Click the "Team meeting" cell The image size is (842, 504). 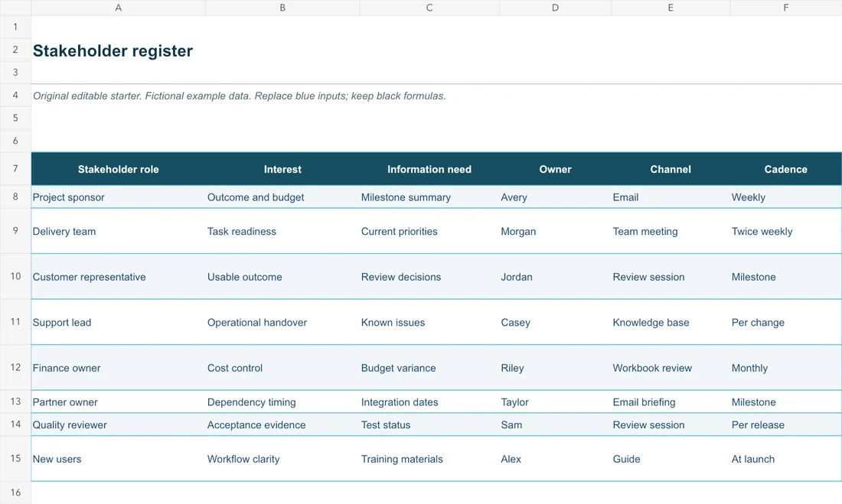pyautogui.click(x=671, y=231)
